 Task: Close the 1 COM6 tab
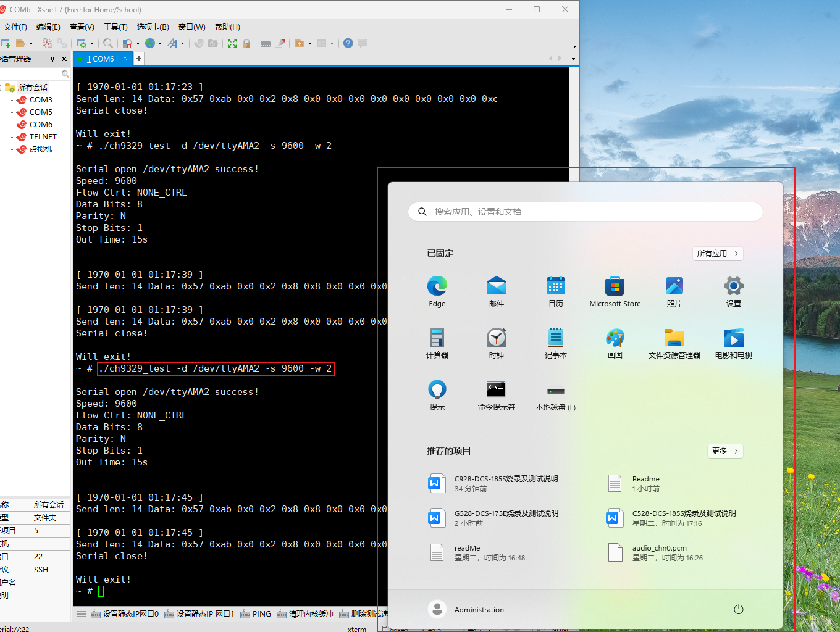coord(125,59)
